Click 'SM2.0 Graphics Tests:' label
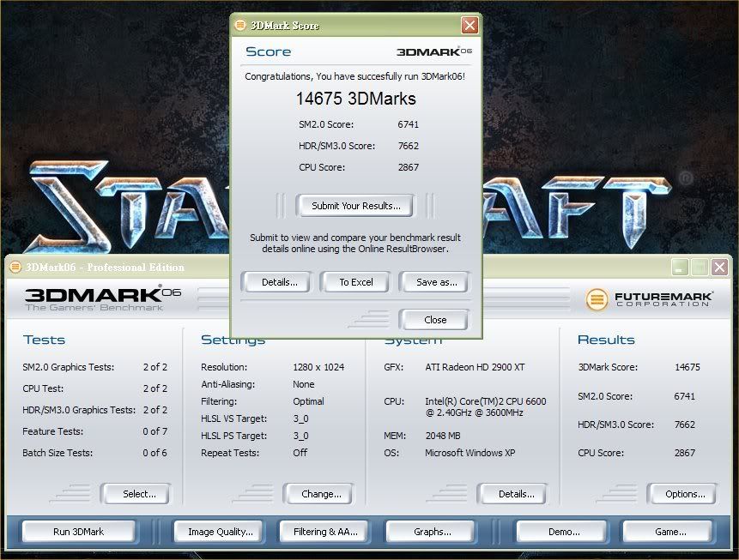The height and width of the screenshot is (560, 739). [x=69, y=367]
